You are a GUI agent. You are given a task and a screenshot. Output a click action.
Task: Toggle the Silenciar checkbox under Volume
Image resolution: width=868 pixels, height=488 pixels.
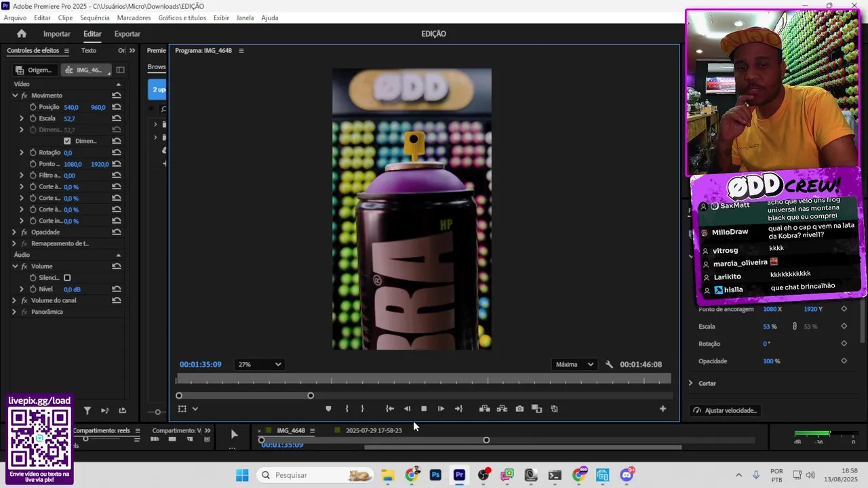click(x=67, y=278)
